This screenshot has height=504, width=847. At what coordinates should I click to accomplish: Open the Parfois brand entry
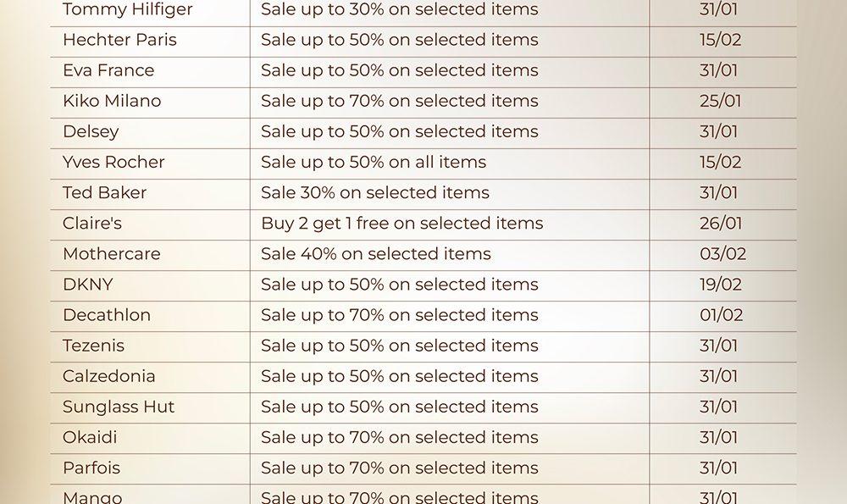tap(91, 468)
